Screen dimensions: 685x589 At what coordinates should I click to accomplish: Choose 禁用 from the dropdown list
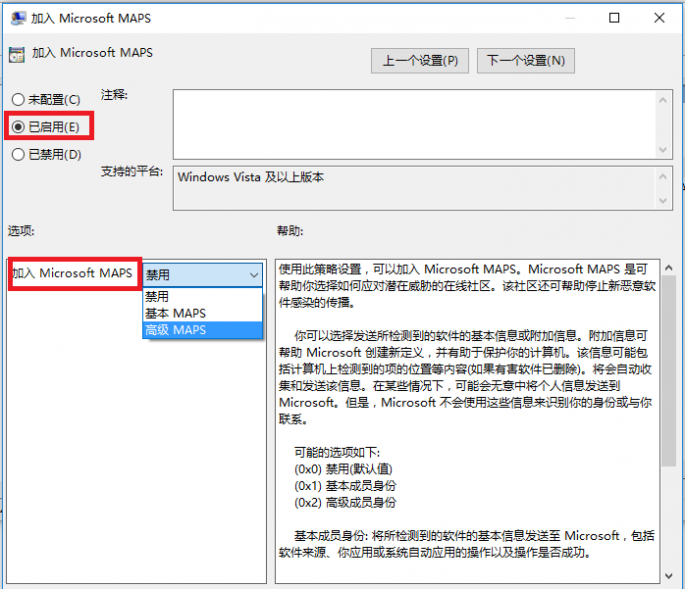203,296
